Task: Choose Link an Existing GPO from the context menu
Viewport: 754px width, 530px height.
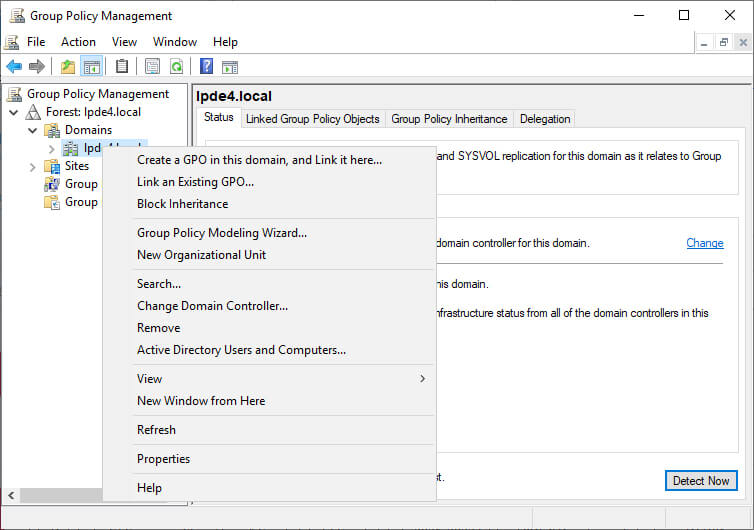Action: coord(270,182)
